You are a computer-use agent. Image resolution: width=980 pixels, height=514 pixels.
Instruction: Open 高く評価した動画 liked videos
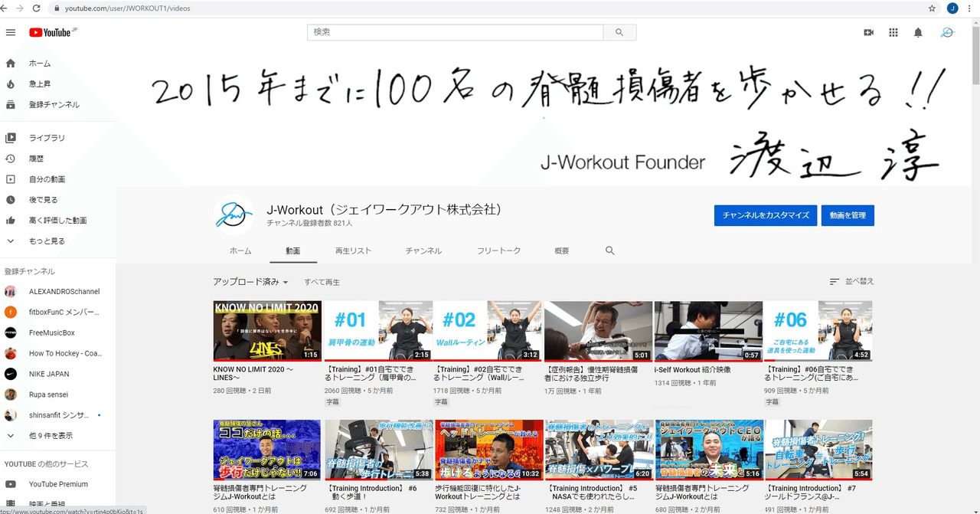point(58,221)
